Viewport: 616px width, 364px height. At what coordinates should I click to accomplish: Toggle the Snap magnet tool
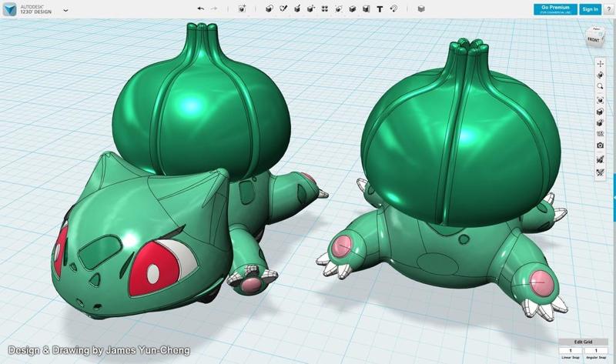(393, 8)
